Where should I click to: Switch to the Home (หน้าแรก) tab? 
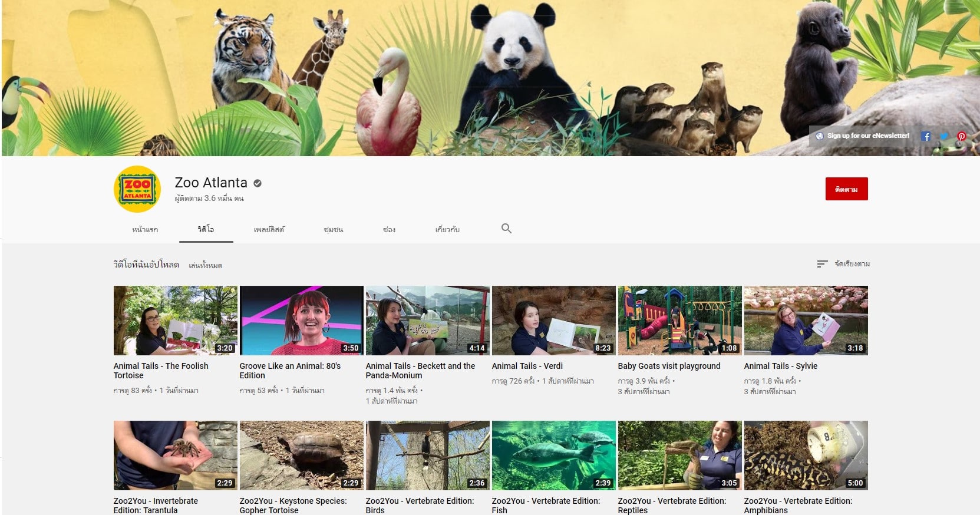coord(145,229)
